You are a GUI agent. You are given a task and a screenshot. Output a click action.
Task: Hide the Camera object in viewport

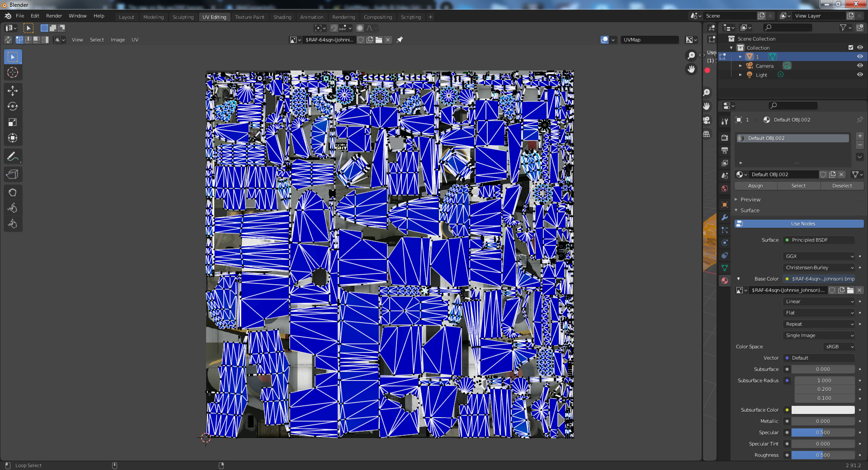860,66
